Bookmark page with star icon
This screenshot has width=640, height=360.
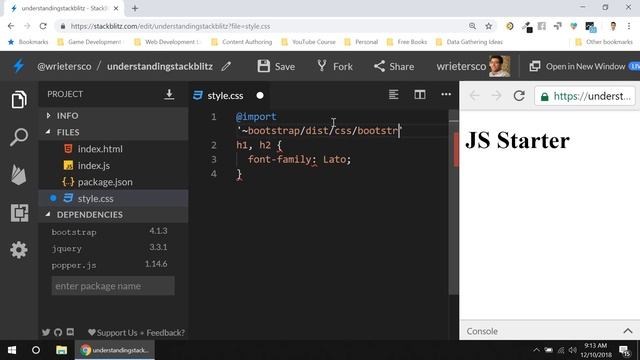pyautogui.click(x=489, y=26)
